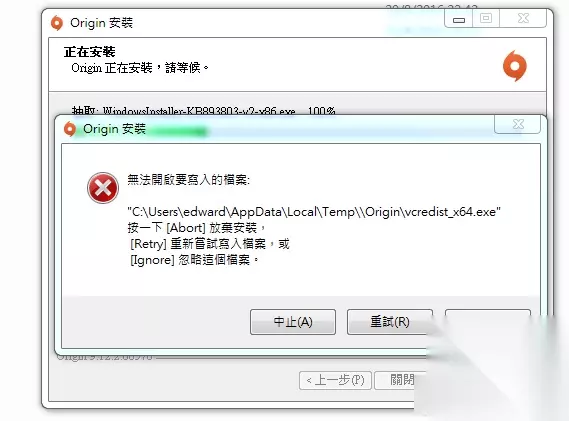This screenshot has height=421, width=569.
Task: Minimize the Origin installer window
Action: (459, 19)
